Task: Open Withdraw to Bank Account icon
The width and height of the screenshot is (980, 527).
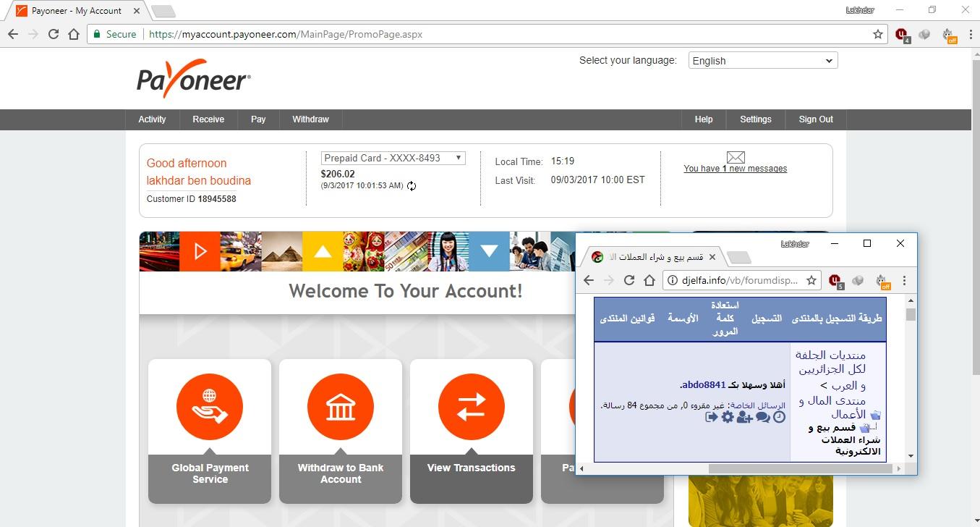Action: click(x=341, y=407)
